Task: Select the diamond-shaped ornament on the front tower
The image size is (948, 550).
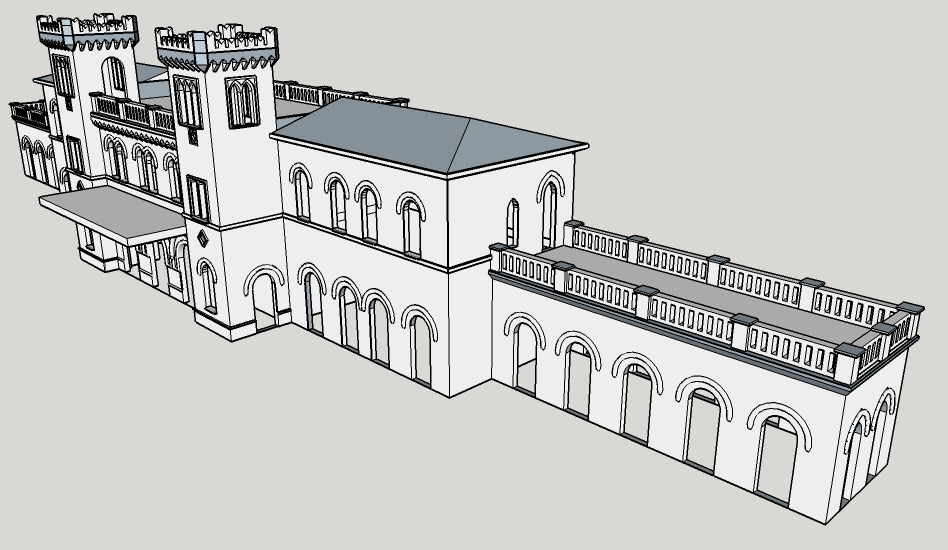Action: (203, 238)
